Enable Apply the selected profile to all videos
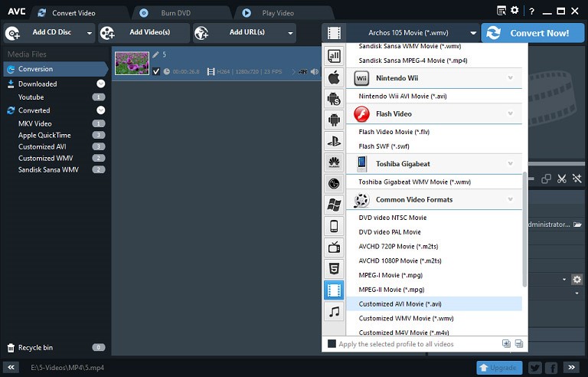Viewport: 588px width, 377px height. pos(332,343)
